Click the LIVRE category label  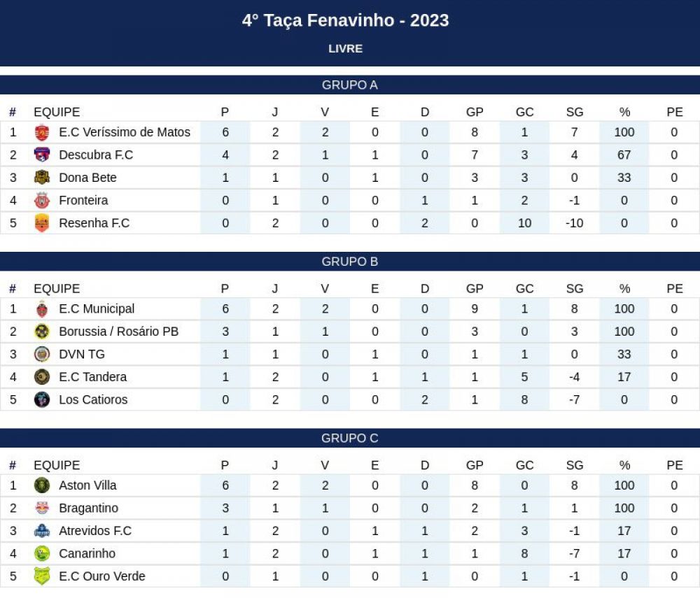coord(346,48)
